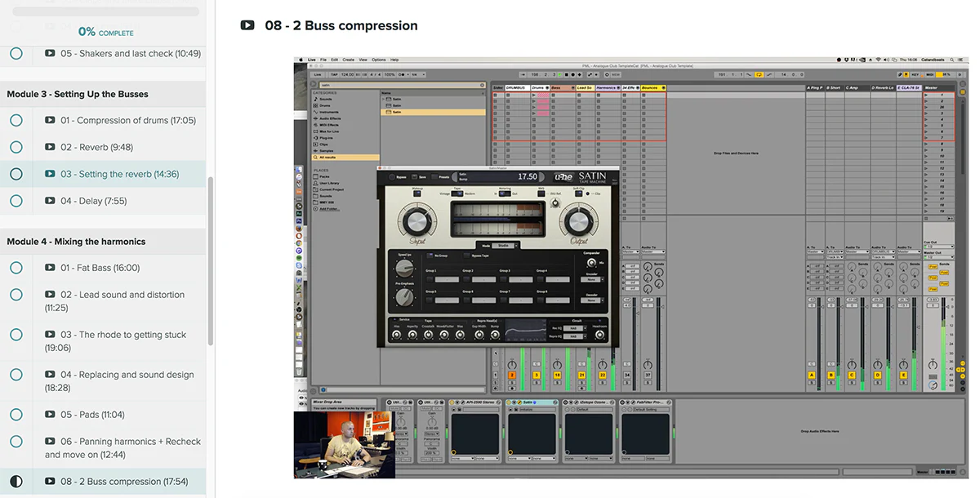
Task: Open the Apple menu in the macOS menu bar
Action: 300,60
